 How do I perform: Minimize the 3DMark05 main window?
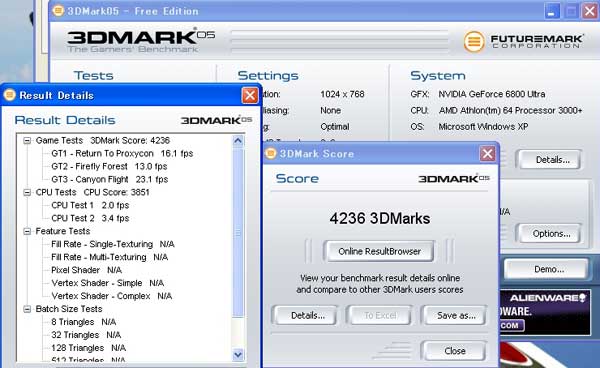click(x=551, y=11)
